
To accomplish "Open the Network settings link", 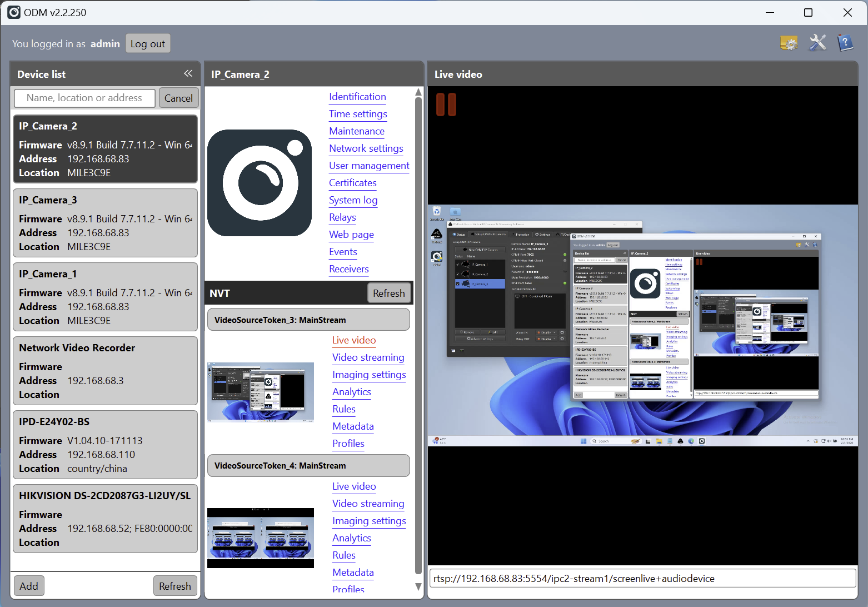I will pos(366,148).
